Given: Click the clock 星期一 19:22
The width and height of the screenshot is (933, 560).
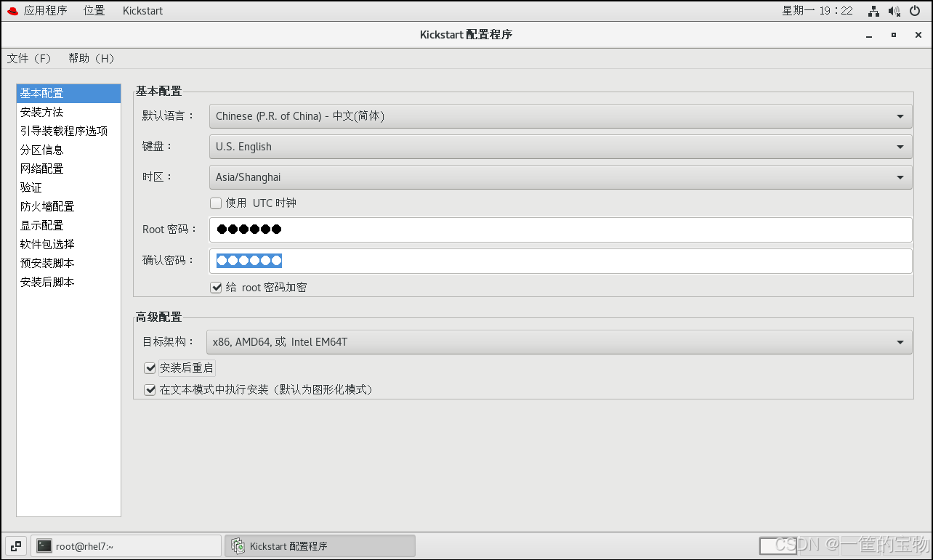Looking at the screenshot, I should click(x=817, y=11).
